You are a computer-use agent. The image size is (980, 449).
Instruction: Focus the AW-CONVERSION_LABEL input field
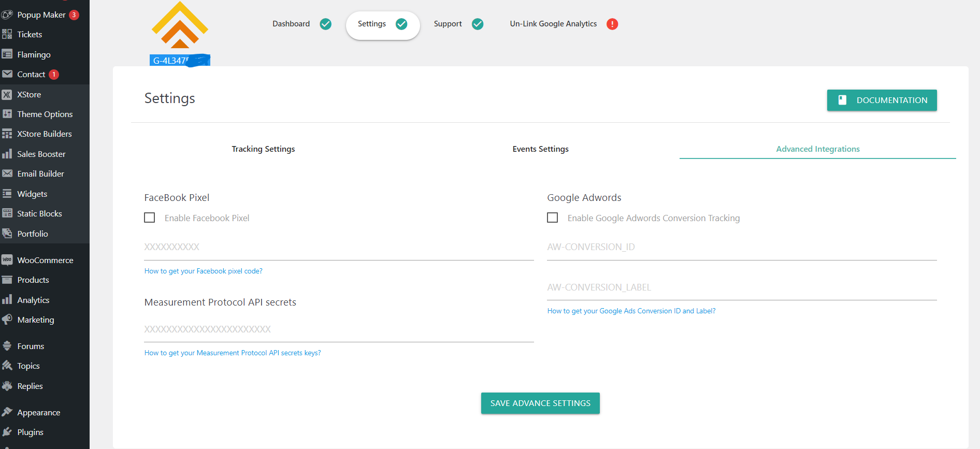coord(742,287)
